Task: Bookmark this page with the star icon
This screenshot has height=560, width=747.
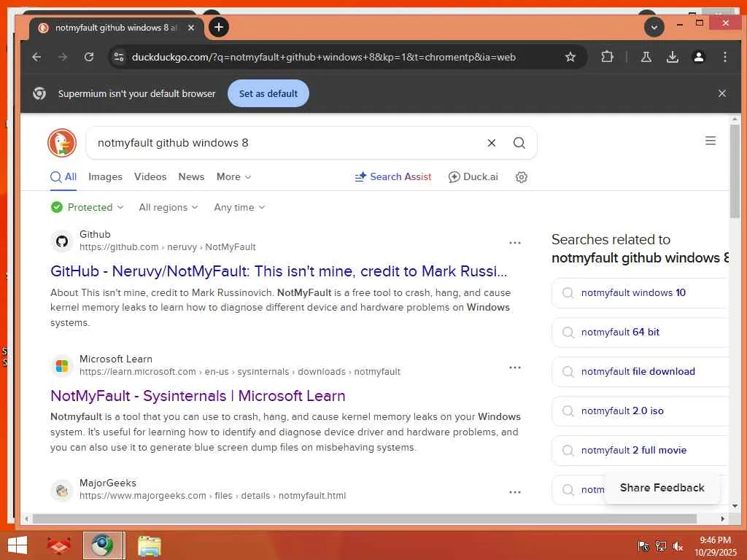Action: tap(570, 57)
